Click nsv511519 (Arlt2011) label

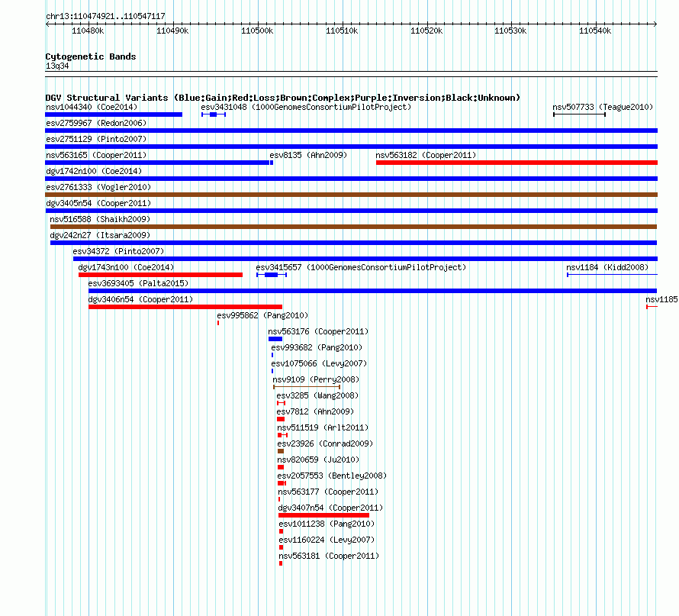click(323, 427)
